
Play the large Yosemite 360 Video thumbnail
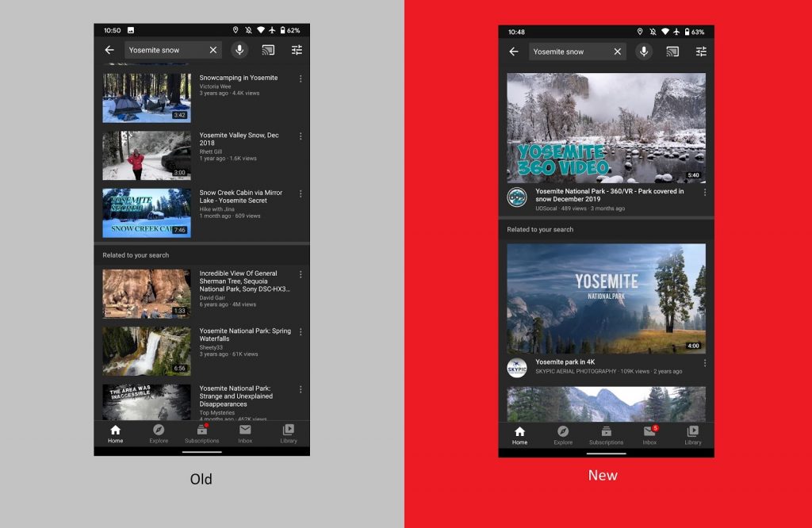pyautogui.click(x=606, y=128)
